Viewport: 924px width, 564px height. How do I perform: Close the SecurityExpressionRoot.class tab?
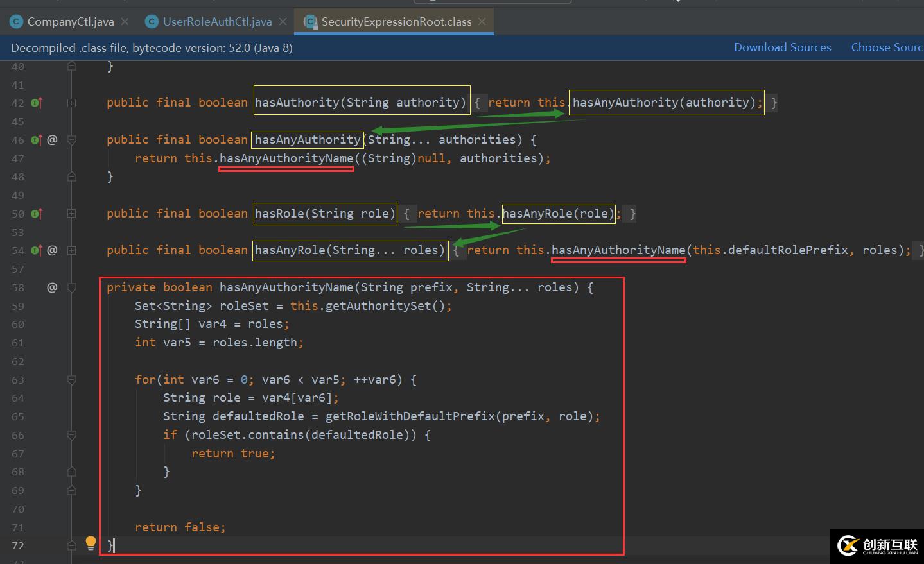point(482,22)
